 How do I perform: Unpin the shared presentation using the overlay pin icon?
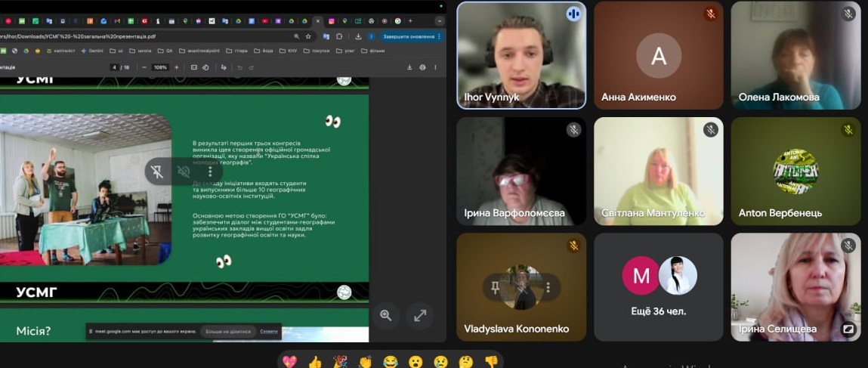click(157, 172)
